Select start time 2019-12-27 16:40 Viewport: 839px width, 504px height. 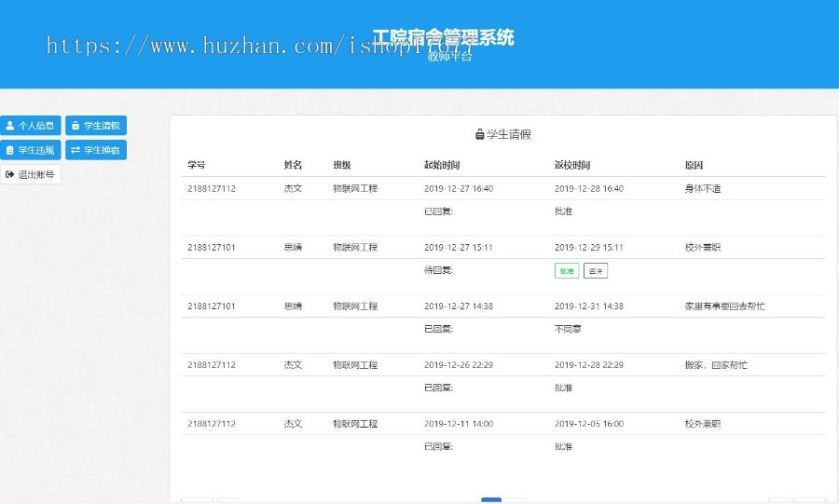(x=459, y=189)
